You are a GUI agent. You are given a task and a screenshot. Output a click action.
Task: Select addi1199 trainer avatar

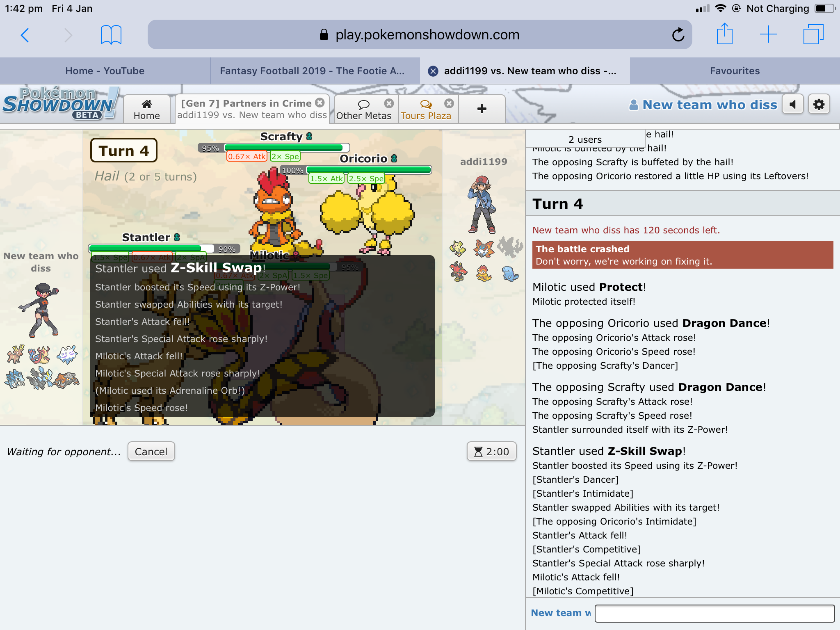pyautogui.click(x=482, y=204)
